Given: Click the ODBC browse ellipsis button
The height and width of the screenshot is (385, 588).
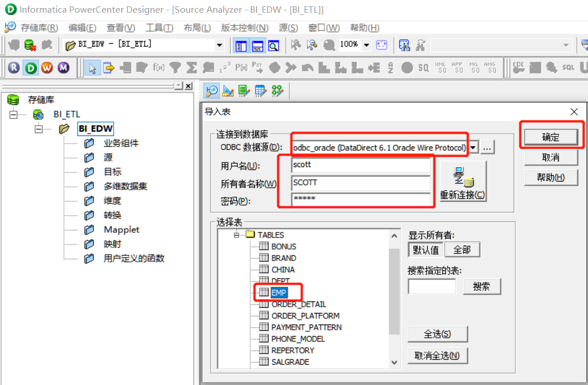Looking at the screenshot, I should (x=487, y=148).
